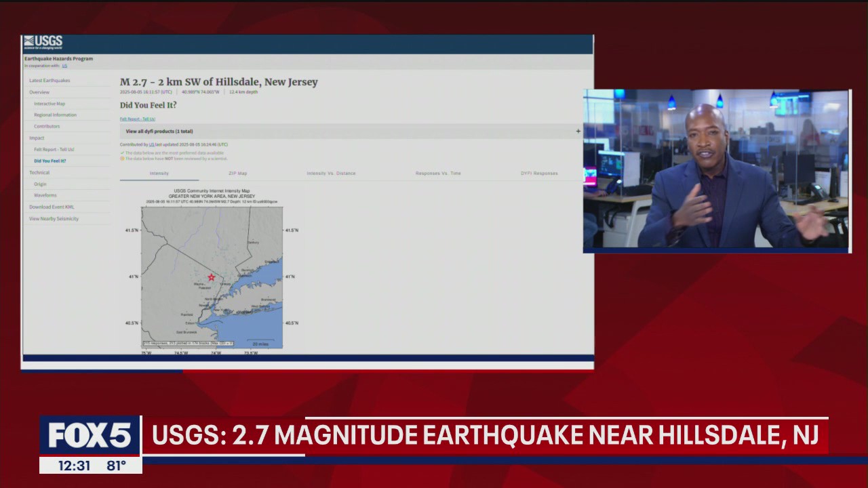
Task: Open View Nearby Seismicity
Action: [54, 218]
